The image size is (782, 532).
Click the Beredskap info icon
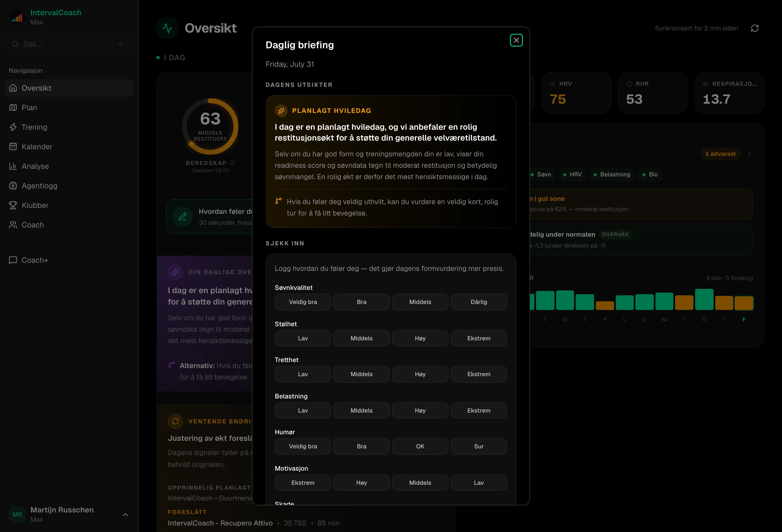point(232,163)
